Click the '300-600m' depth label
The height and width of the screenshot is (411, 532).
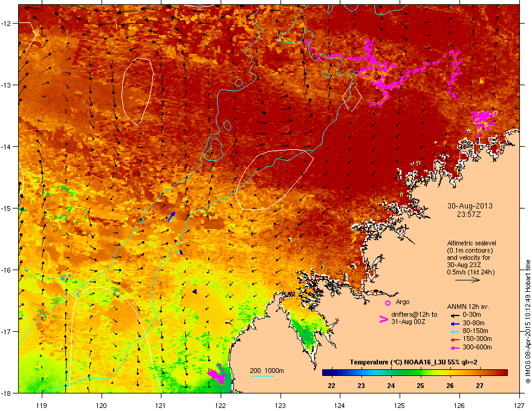click(477, 348)
